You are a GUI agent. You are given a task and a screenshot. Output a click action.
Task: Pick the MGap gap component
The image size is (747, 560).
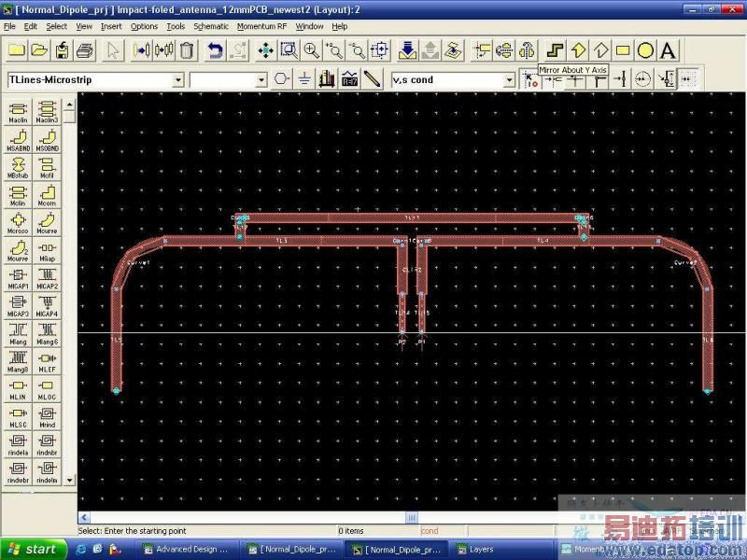(47, 250)
